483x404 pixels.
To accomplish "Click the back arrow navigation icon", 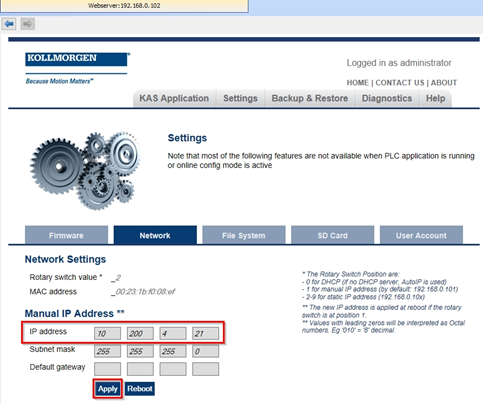I will 9,24.
